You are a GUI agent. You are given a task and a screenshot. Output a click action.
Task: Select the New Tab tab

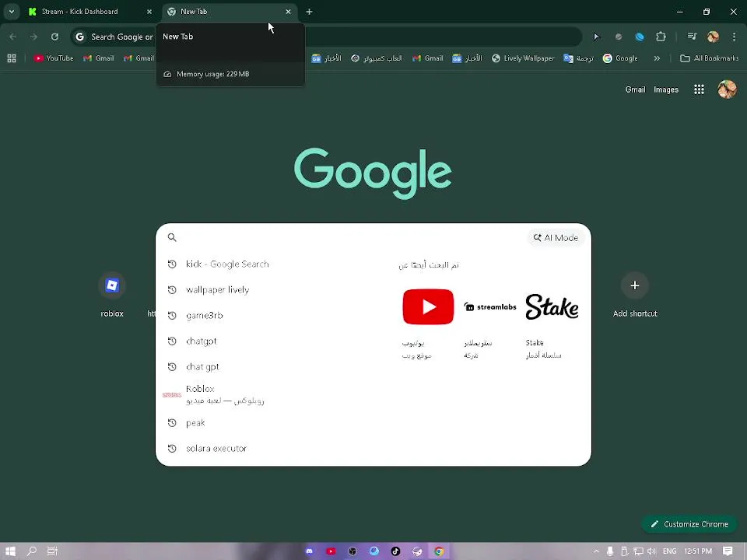230,12
